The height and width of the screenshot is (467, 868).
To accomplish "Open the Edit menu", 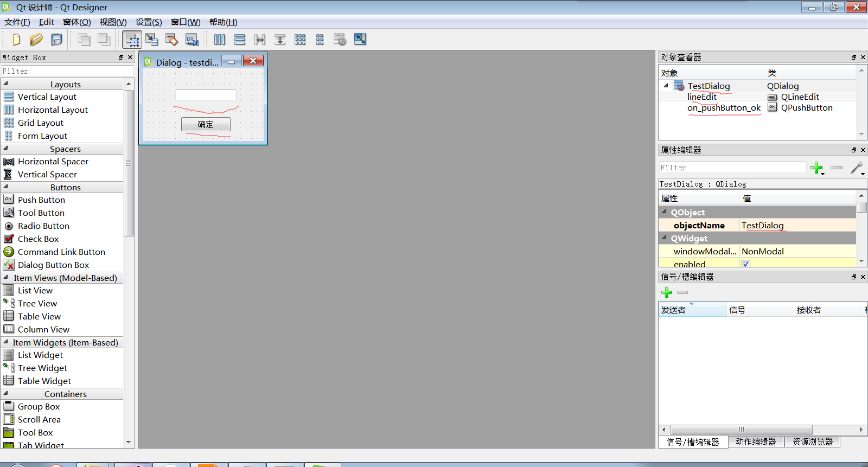I will point(46,22).
